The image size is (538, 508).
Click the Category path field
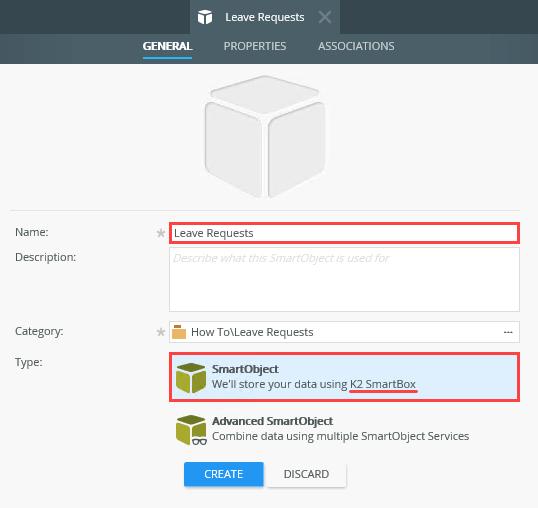(344, 332)
